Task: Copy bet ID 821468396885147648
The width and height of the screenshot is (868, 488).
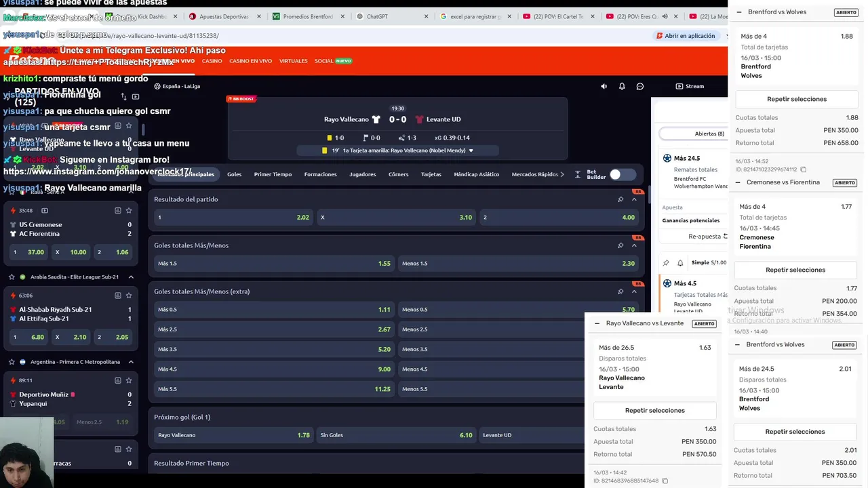Action: coord(665,481)
